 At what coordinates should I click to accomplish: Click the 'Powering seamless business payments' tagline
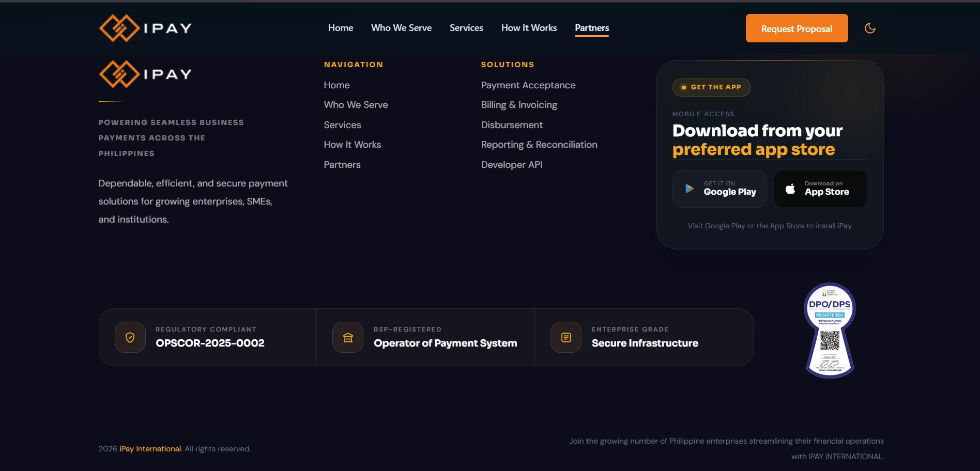171,138
